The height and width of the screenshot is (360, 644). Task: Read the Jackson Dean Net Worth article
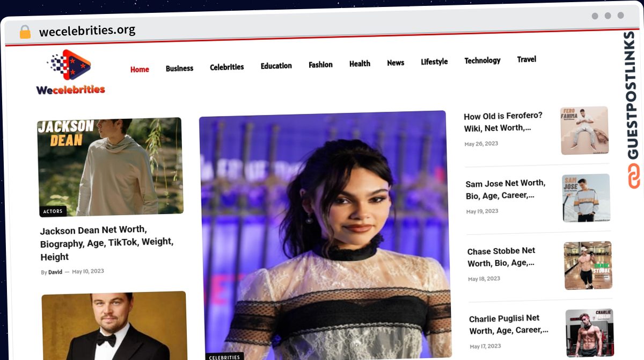pyautogui.click(x=107, y=243)
